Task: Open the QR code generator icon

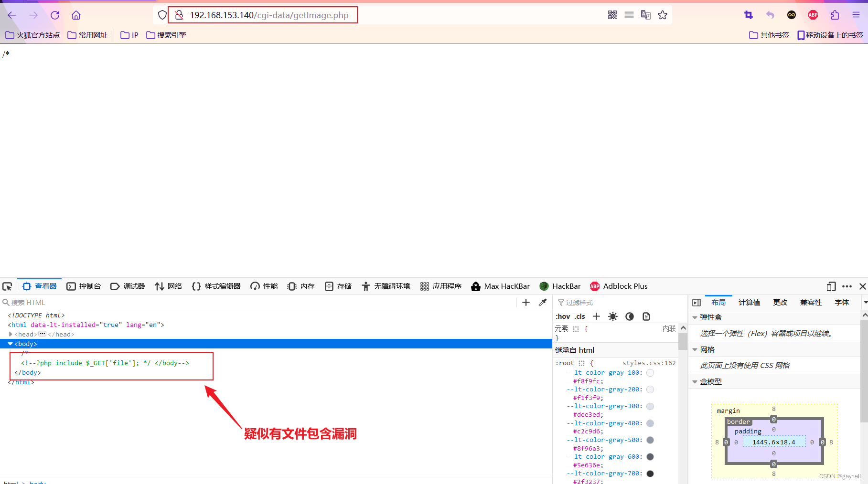Action: tap(612, 15)
